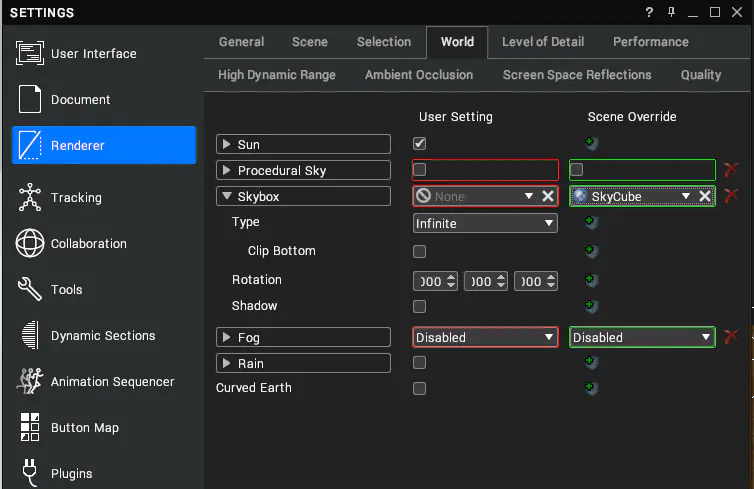Remove Fog scene override red X
This screenshot has height=489, width=754.
click(731, 337)
